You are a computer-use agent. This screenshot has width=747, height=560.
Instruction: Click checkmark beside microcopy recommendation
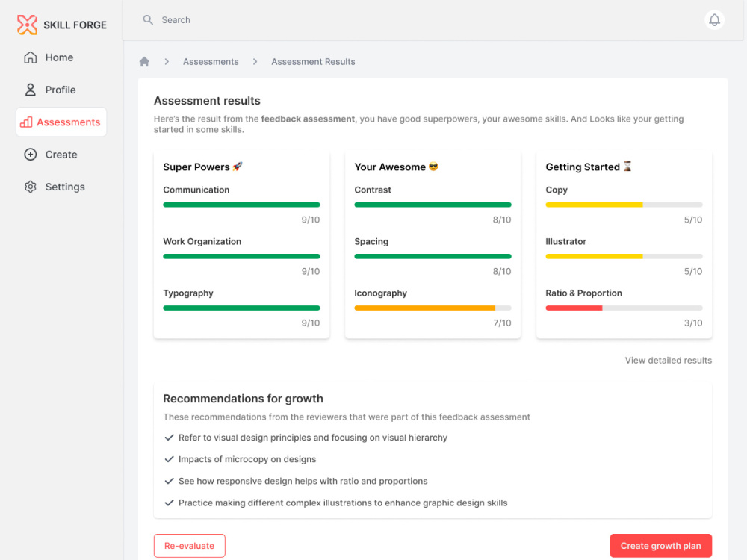click(x=169, y=459)
